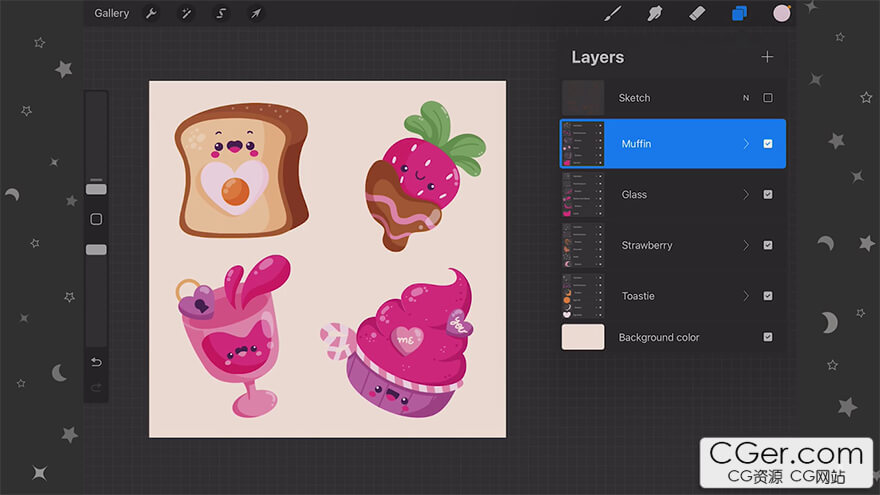
Task: Expand the Strawberry layer group chevron
Action: [x=745, y=245]
